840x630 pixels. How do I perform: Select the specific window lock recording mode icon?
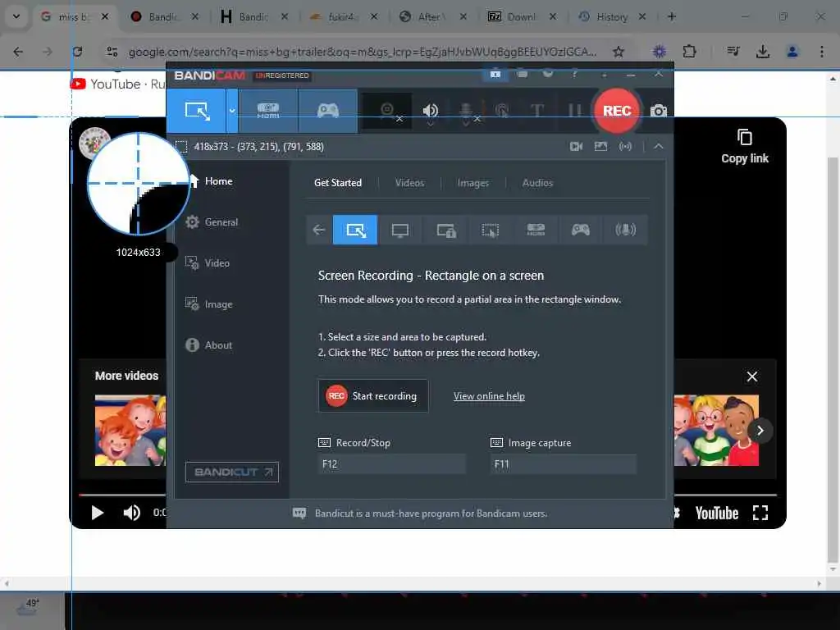(445, 230)
